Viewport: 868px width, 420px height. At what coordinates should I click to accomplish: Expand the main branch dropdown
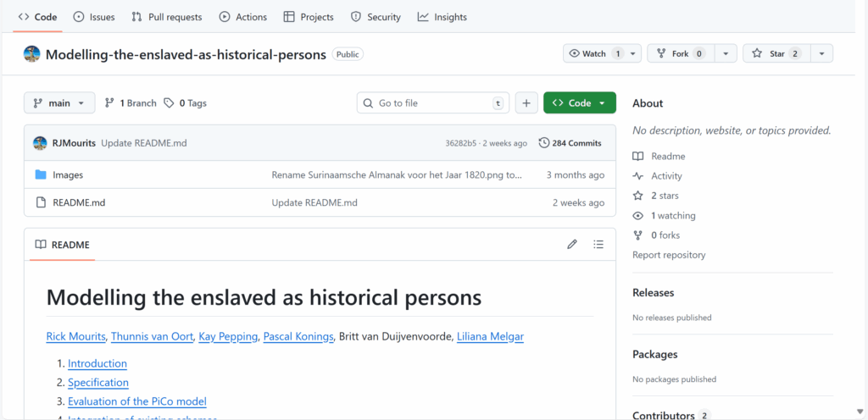59,103
